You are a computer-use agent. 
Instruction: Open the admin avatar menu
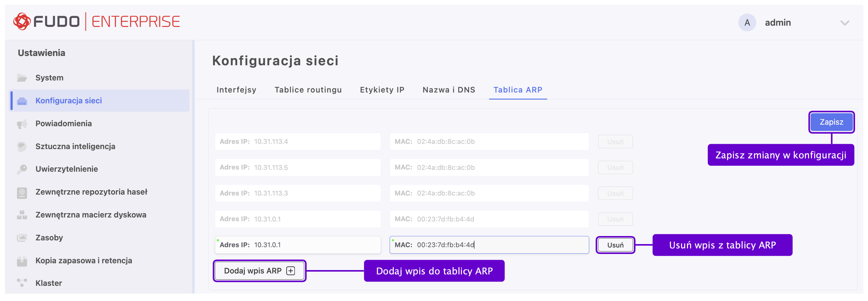click(x=747, y=23)
